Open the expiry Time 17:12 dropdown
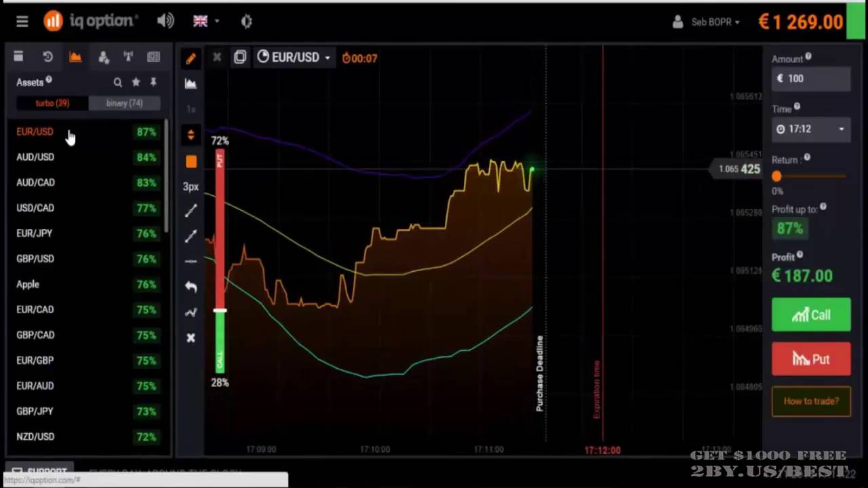The width and height of the screenshot is (868, 488). 811,129
